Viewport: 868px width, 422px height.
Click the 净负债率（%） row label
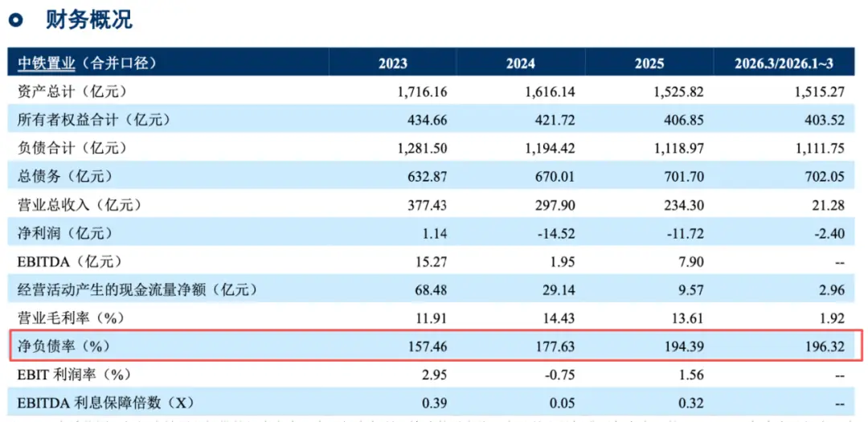(x=63, y=346)
